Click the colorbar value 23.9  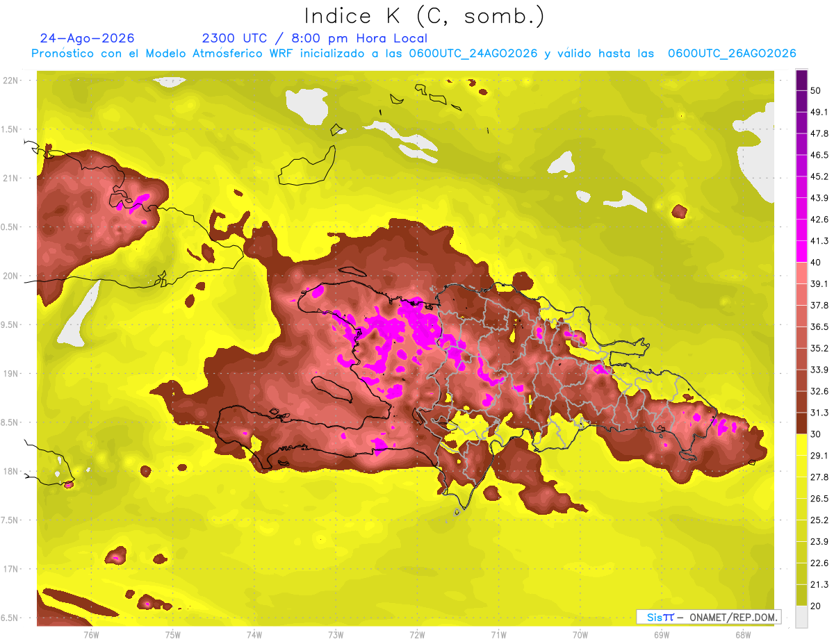(819, 541)
